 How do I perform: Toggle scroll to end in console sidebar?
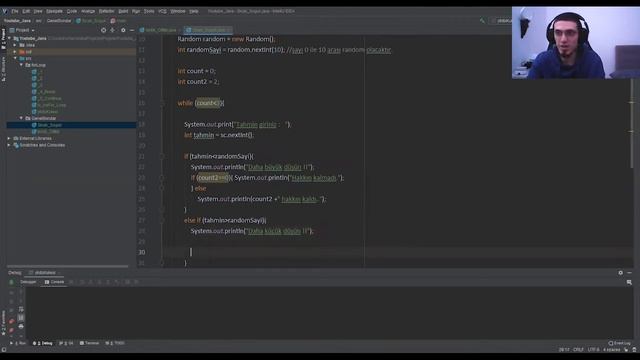tap(21, 318)
